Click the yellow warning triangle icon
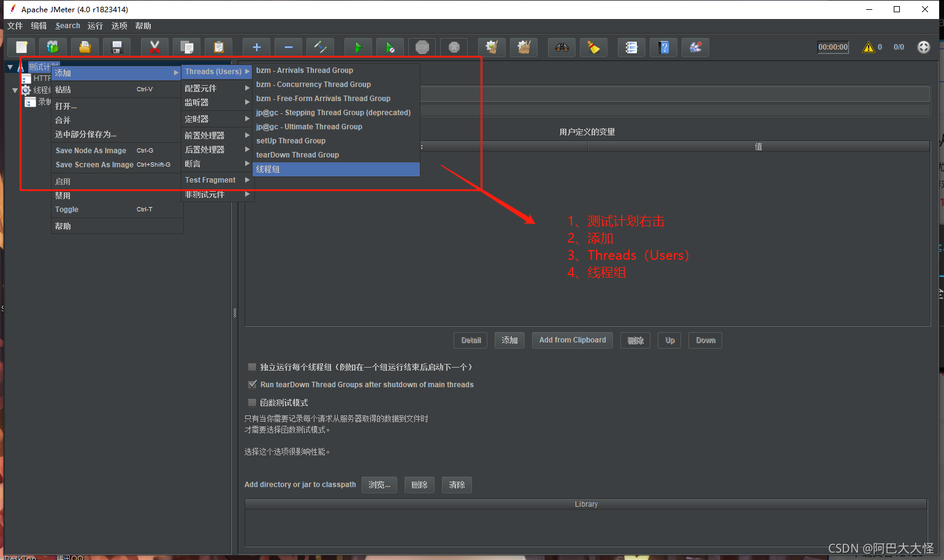This screenshot has width=944, height=560. 869,47
